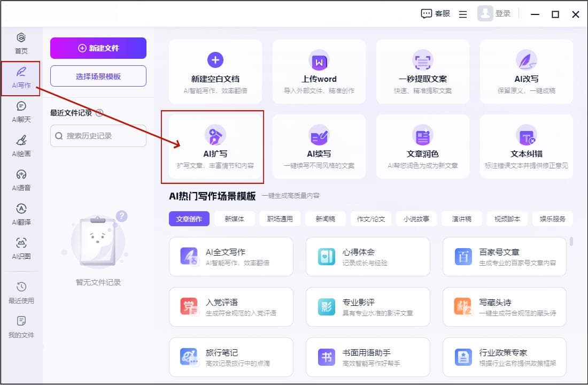Open the 文章润色 polish card
The width and height of the screenshot is (588, 385).
423,147
